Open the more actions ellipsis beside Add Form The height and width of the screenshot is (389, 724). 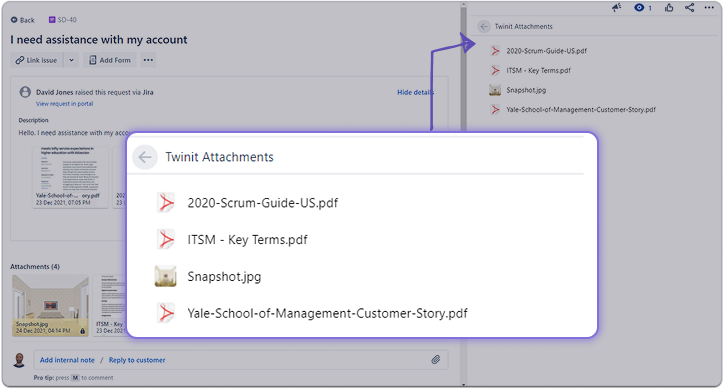pyautogui.click(x=148, y=60)
